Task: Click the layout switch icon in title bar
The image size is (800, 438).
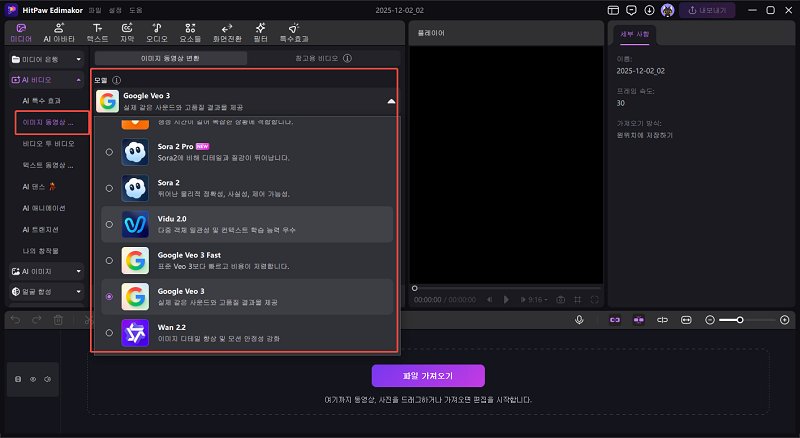Action: click(613, 10)
